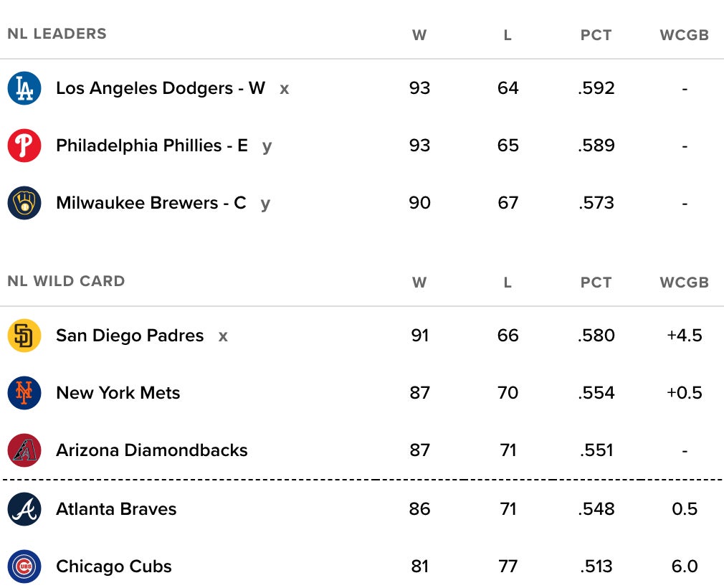The image size is (724, 588).
Task: Click the Arizona Diamondbacks logo
Action: pos(24,450)
